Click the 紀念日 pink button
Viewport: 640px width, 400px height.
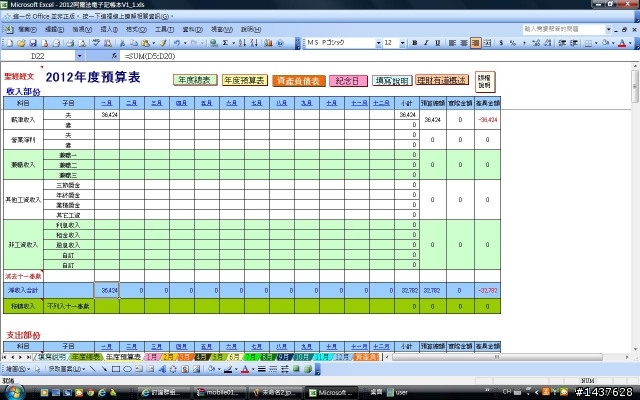point(348,81)
